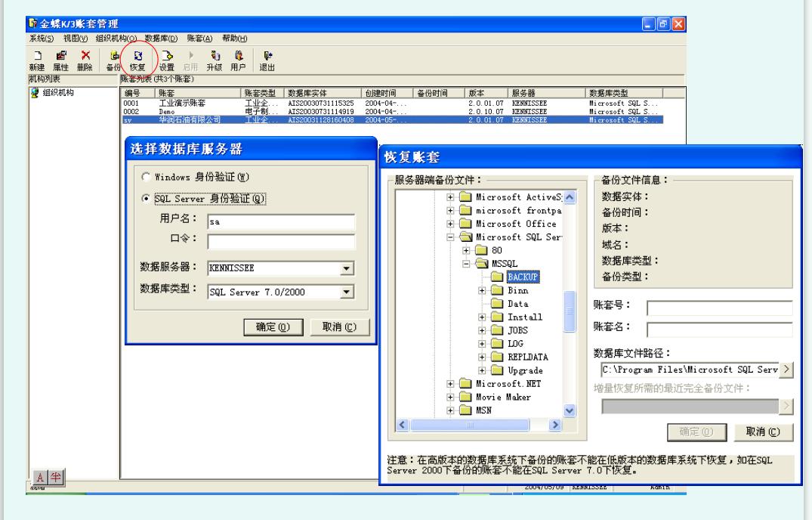Image resolution: width=812 pixels, height=520 pixels.
Task: Click the folder tree scroll-right arrow
Action: point(555,425)
